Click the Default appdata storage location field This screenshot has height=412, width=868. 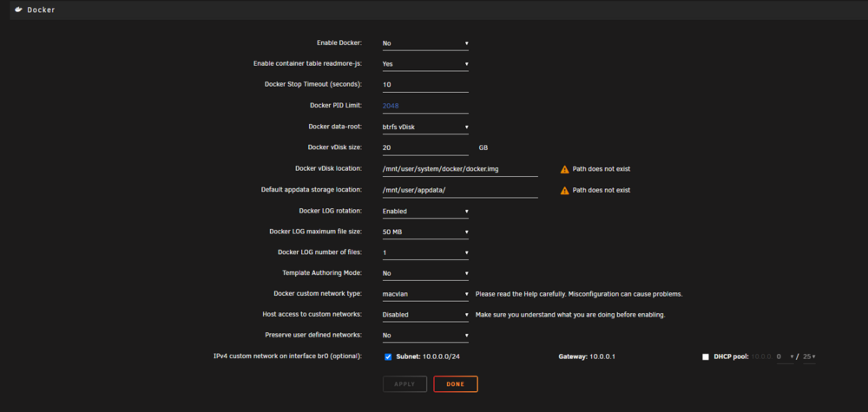(460, 190)
